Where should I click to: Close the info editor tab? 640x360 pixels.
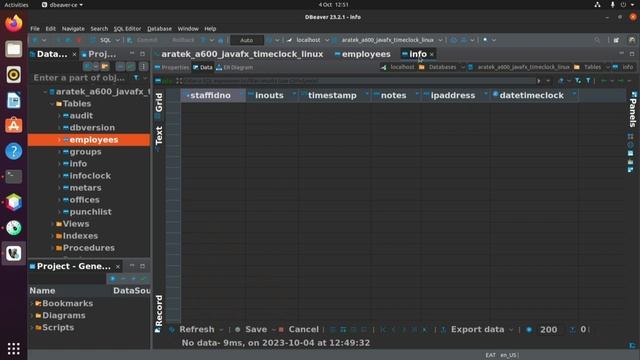click(x=432, y=54)
